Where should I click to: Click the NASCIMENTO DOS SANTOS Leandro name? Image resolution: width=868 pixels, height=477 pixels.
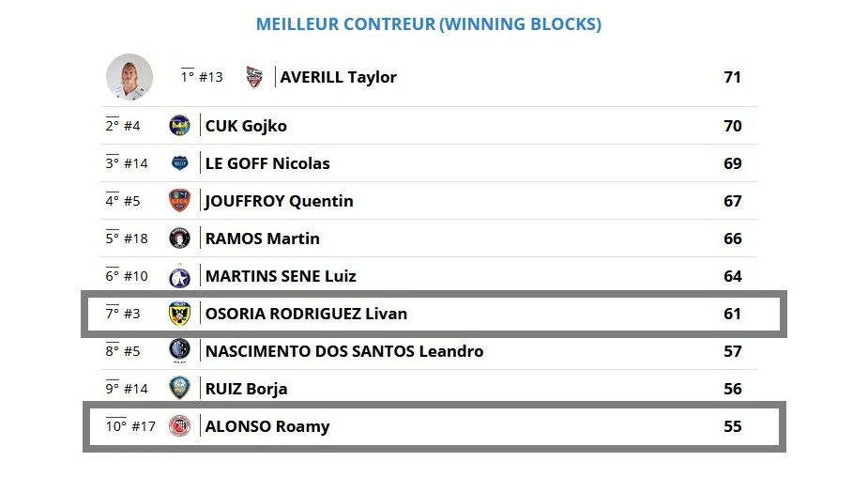[344, 351]
